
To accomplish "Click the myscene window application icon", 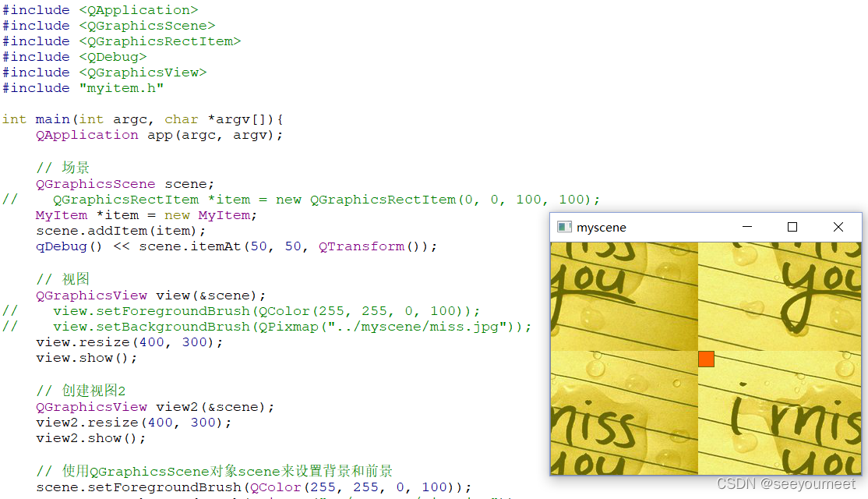I will (x=564, y=227).
